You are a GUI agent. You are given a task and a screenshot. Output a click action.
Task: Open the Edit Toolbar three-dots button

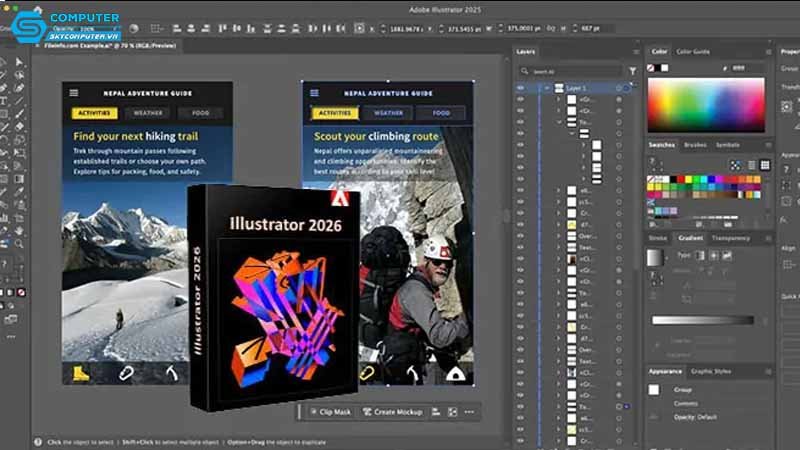(x=11, y=337)
